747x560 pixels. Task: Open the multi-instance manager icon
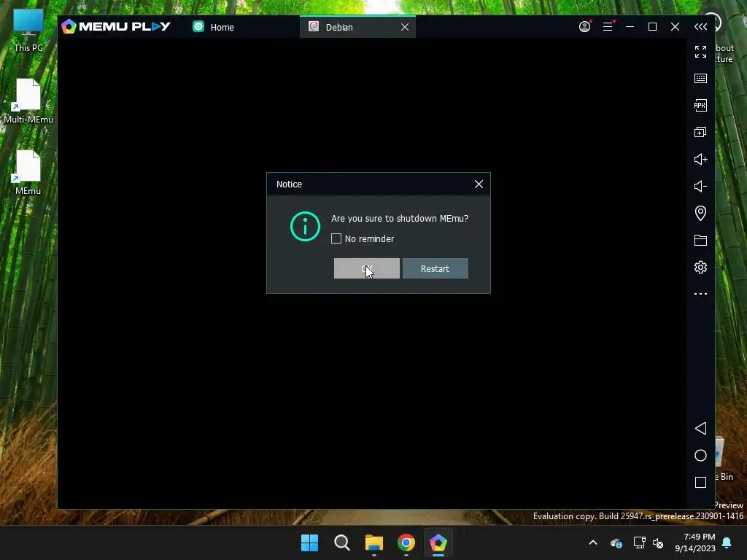(x=700, y=132)
